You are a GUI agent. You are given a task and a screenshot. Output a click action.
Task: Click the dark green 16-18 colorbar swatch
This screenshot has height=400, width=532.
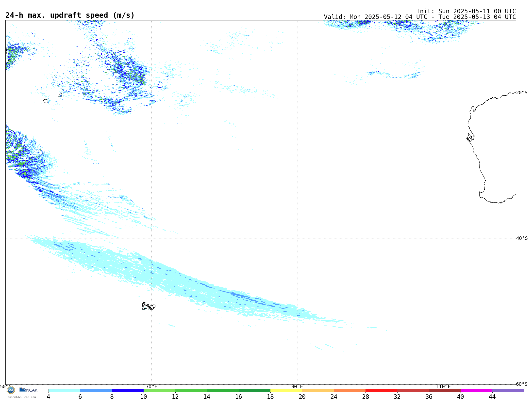click(254, 391)
